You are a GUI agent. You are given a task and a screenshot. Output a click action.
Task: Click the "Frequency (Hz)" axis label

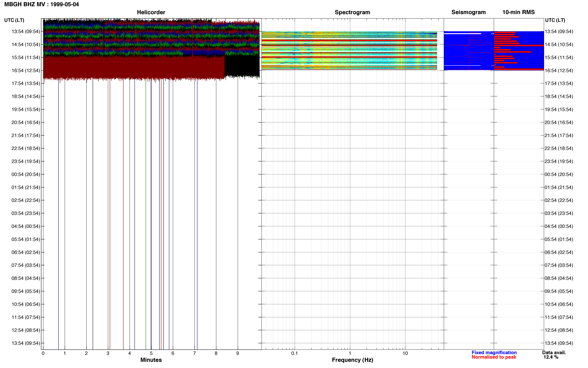click(352, 360)
